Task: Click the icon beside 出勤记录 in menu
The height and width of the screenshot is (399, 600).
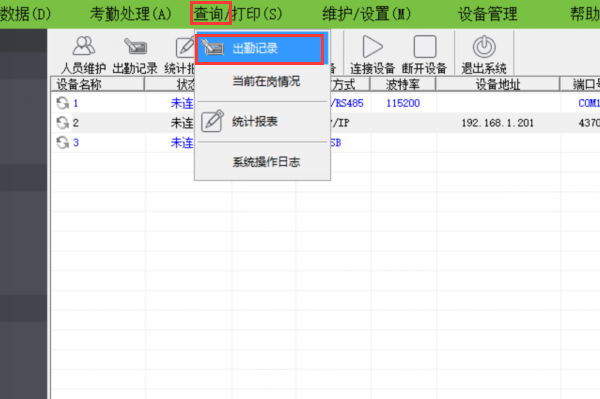Action: click(x=212, y=47)
